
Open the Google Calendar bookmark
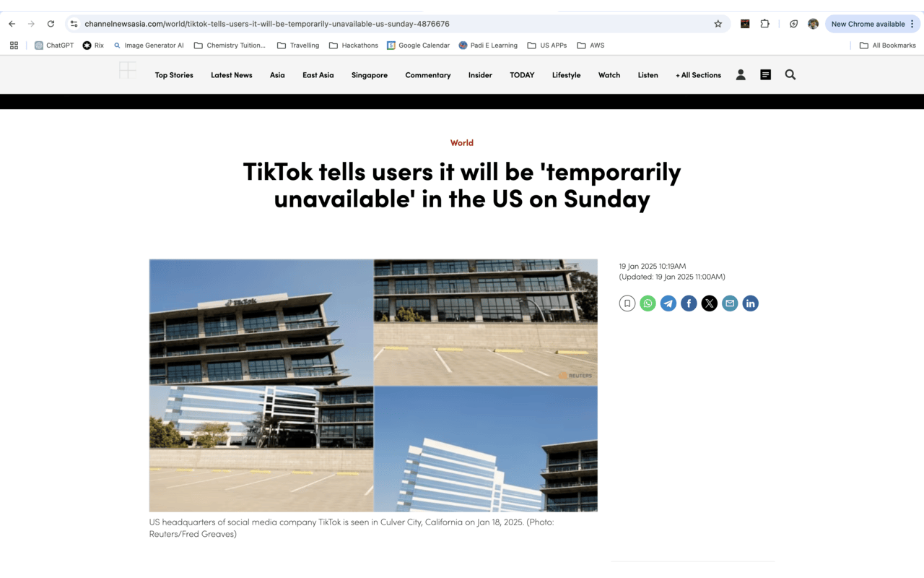[418, 45]
